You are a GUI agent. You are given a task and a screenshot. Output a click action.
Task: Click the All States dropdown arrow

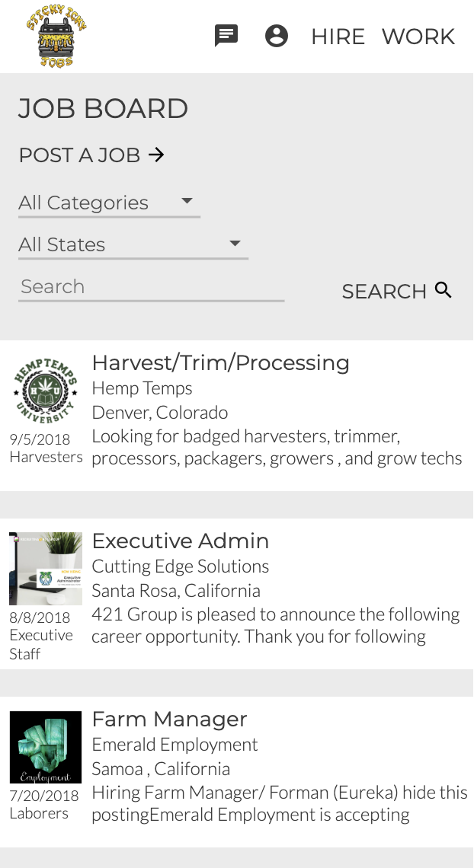235,244
